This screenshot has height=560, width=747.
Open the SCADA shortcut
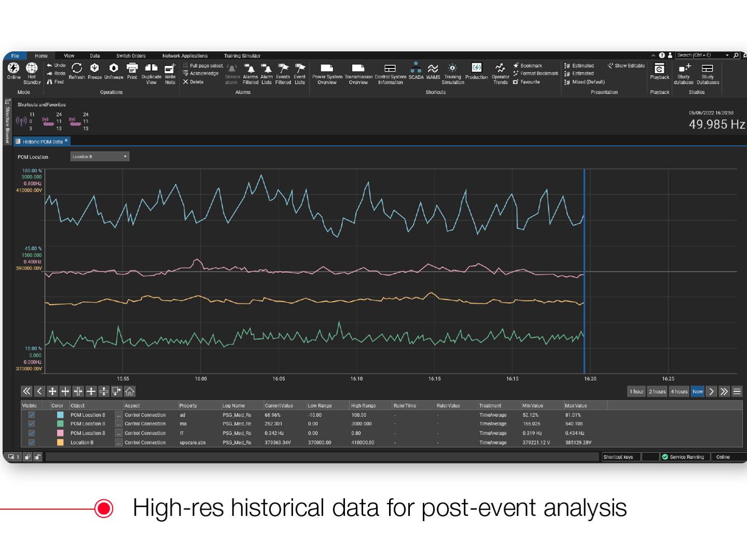coord(416,68)
